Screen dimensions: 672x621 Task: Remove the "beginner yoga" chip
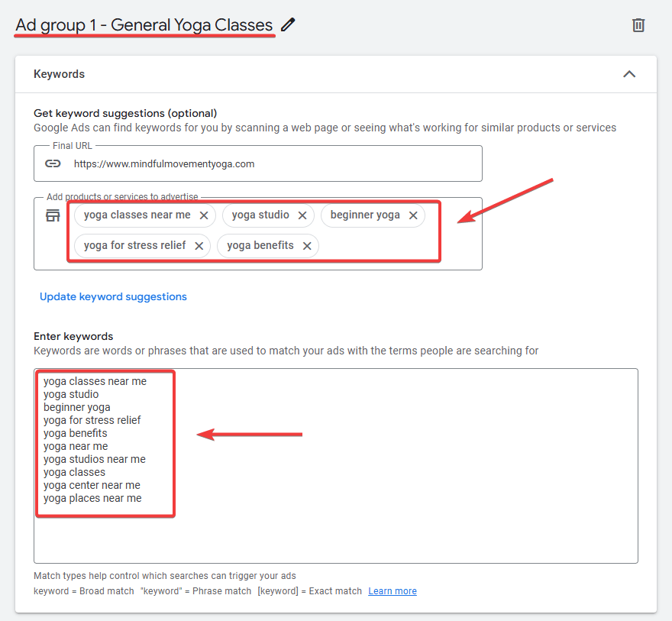tap(413, 215)
